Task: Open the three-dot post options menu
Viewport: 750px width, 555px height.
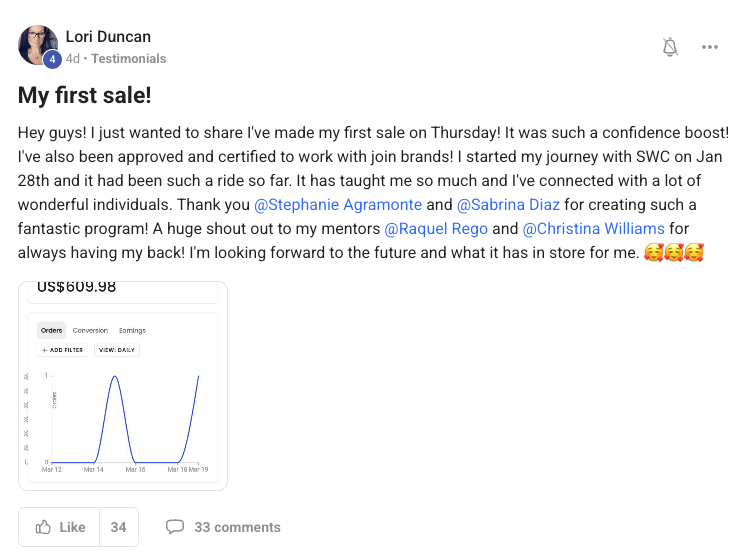Action: pos(710,47)
